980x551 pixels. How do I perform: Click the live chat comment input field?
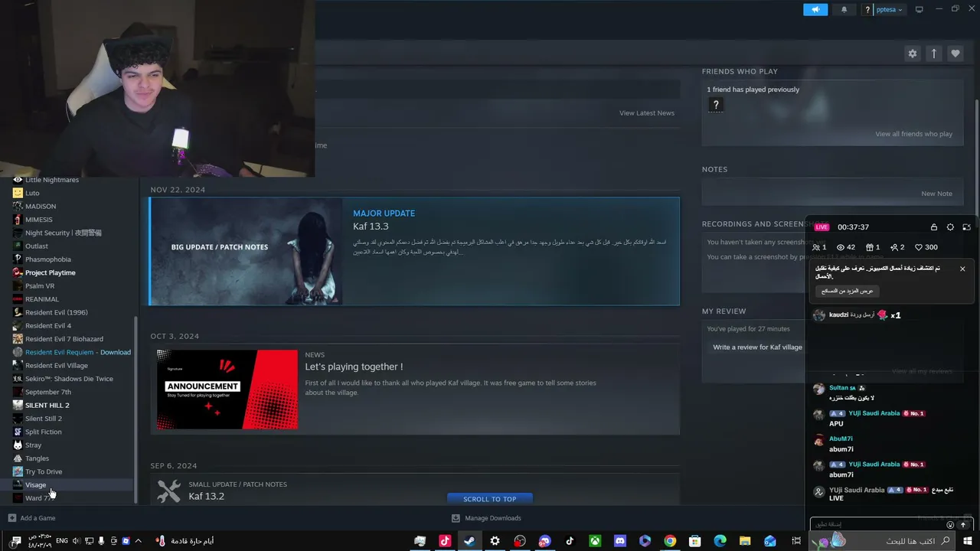tap(878, 524)
